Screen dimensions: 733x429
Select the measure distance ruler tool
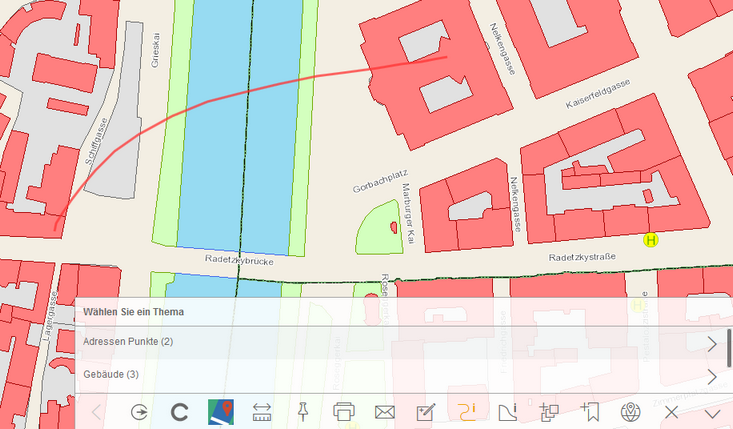click(262, 412)
